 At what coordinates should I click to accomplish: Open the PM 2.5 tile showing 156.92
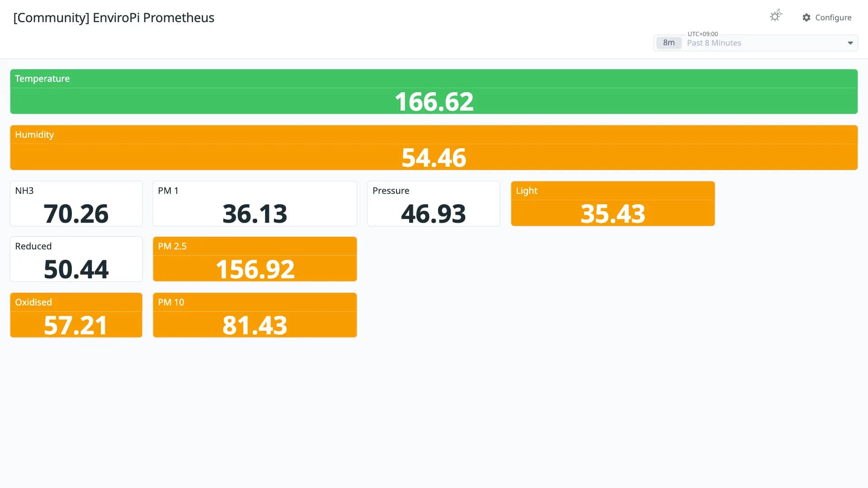pos(255,259)
